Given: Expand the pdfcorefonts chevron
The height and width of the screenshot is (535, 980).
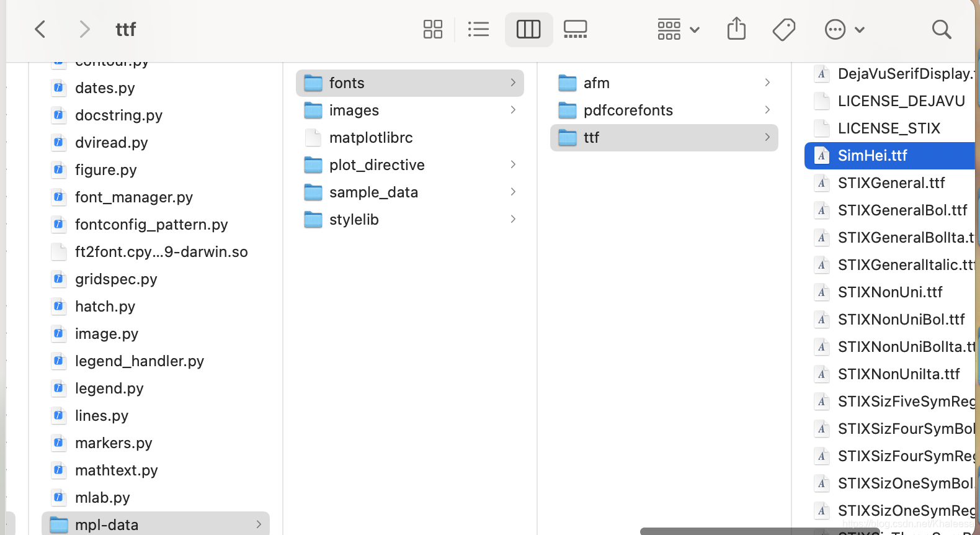Looking at the screenshot, I should [x=767, y=110].
